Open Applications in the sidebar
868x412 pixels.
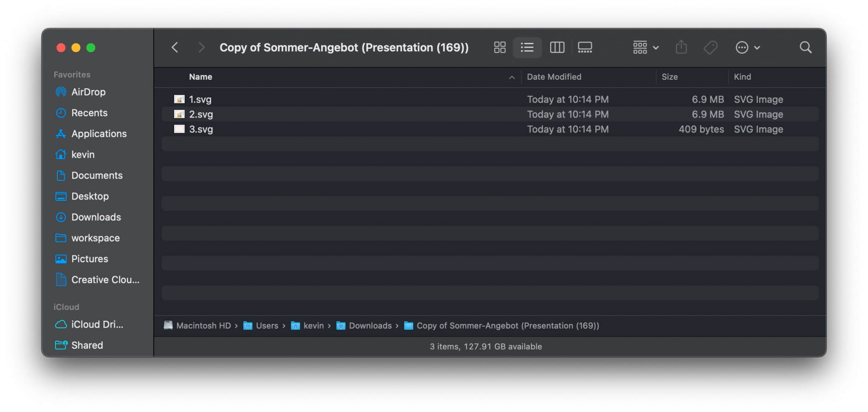click(x=99, y=133)
